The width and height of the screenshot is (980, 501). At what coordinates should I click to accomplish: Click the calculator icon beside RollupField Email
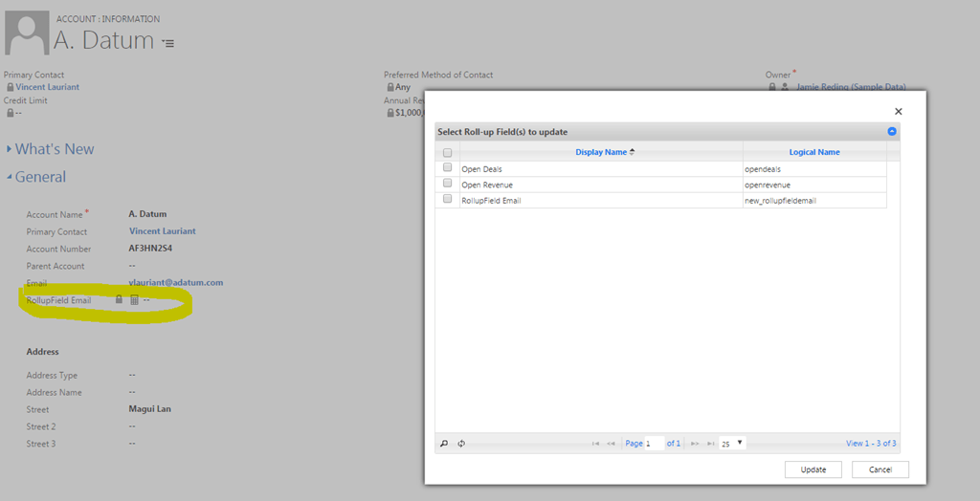coord(134,300)
